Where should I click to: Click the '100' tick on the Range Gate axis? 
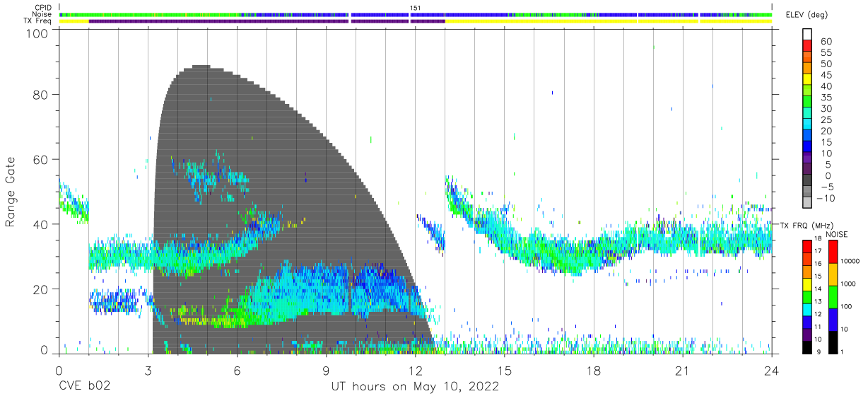pos(37,33)
